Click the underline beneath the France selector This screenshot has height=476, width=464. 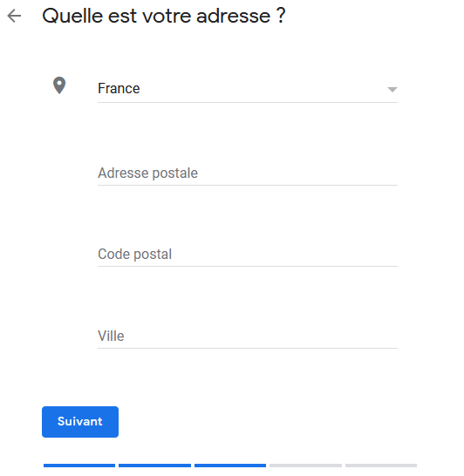point(247,102)
